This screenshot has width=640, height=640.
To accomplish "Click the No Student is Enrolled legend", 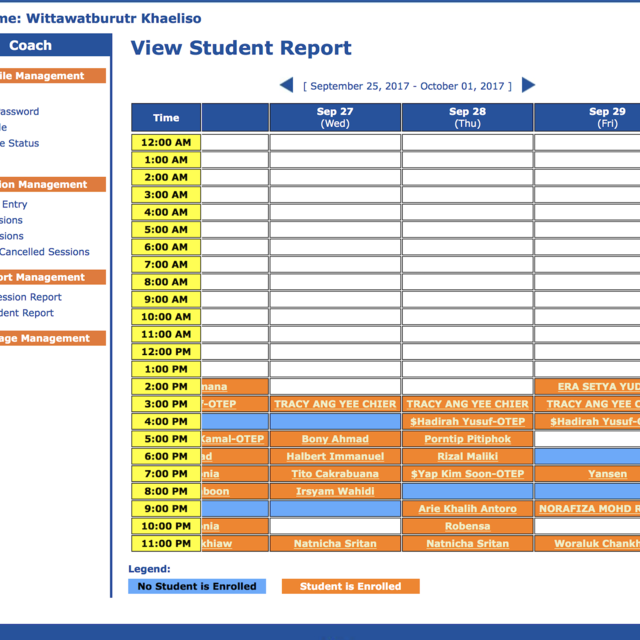I will [x=197, y=587].
